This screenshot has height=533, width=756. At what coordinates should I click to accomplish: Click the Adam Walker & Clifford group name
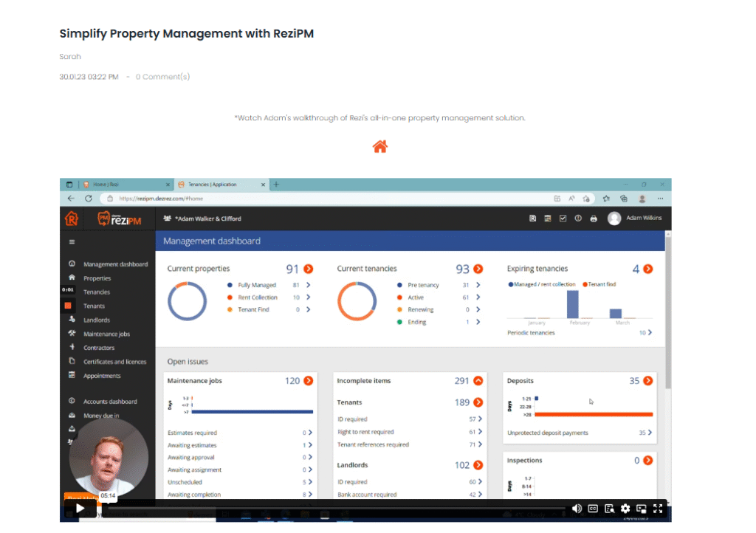click(x=207, y=219)
